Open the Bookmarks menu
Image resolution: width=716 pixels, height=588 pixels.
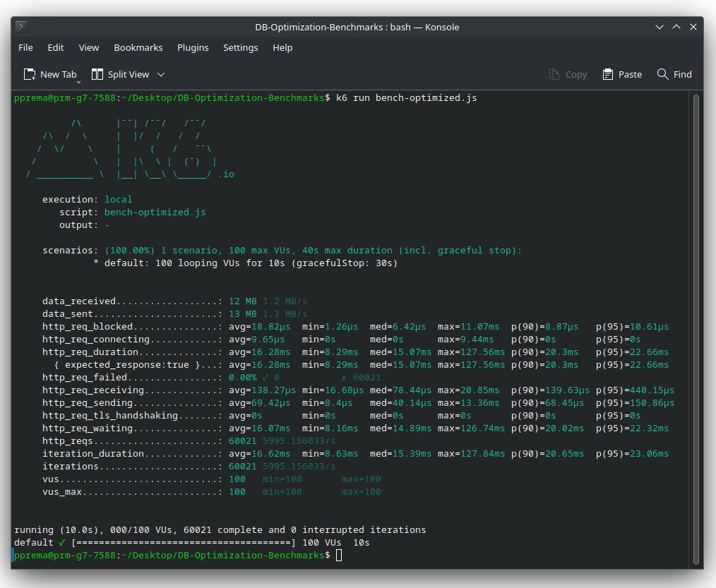(x=138, y=47)
